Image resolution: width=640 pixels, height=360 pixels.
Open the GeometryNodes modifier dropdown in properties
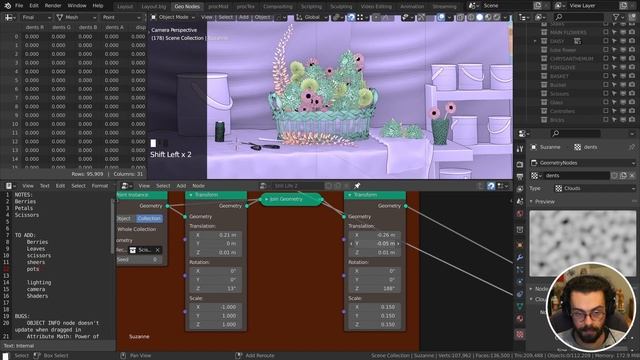click(582, 163)
